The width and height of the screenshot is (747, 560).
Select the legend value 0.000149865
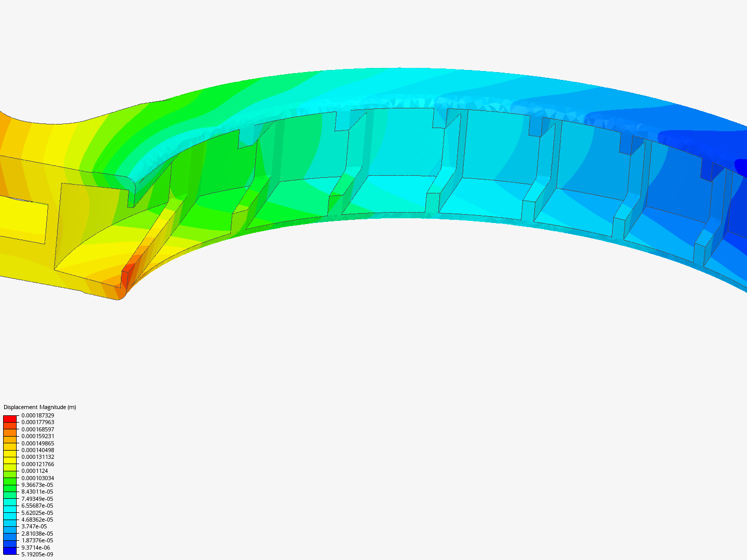[38, 443]
